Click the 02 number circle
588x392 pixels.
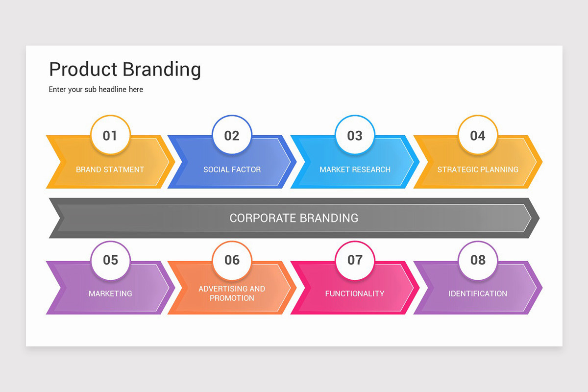coord(232,135)
